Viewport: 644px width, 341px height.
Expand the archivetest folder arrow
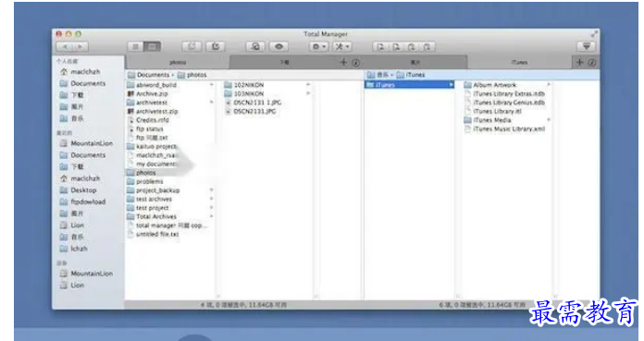212,103
